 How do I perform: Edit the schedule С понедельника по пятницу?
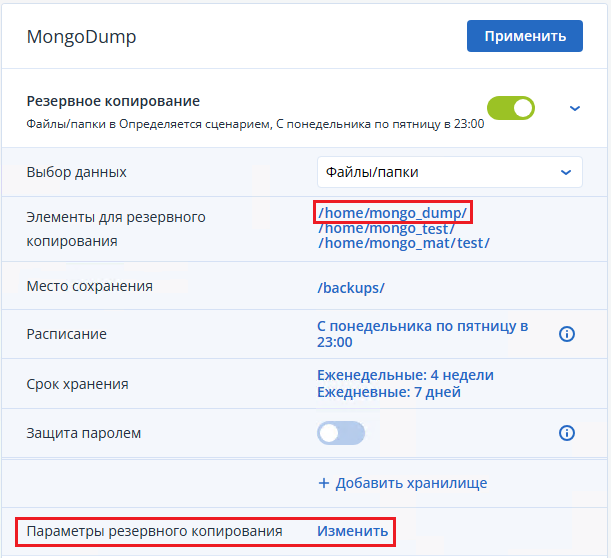422,334
